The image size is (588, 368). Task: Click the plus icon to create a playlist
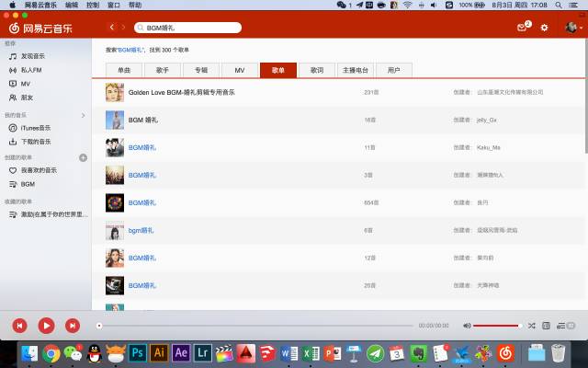(83, 157)
